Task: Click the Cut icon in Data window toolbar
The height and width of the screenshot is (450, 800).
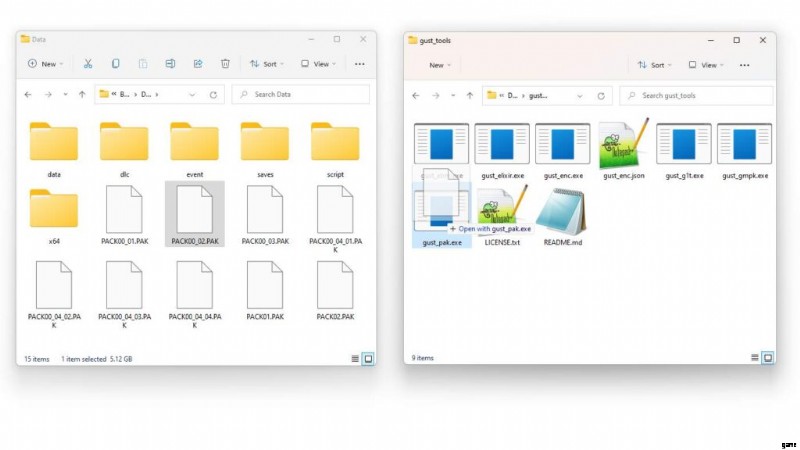Action: point(88,64)
